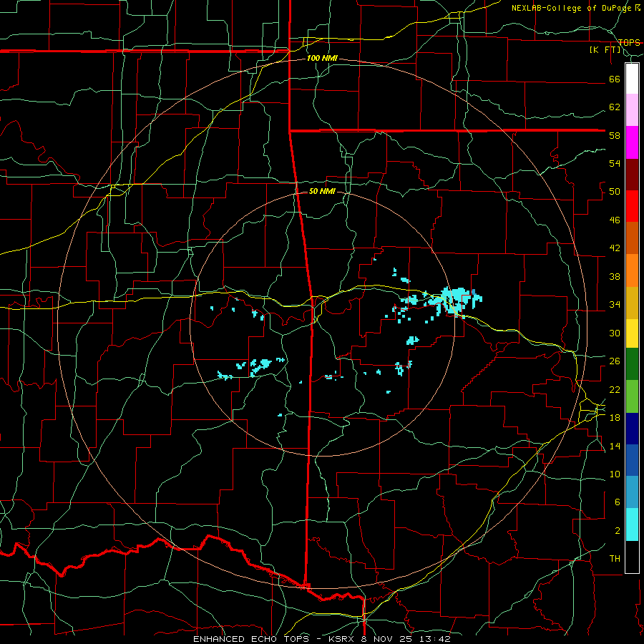Click the light pink legend swatch

(x=632, y=109)
